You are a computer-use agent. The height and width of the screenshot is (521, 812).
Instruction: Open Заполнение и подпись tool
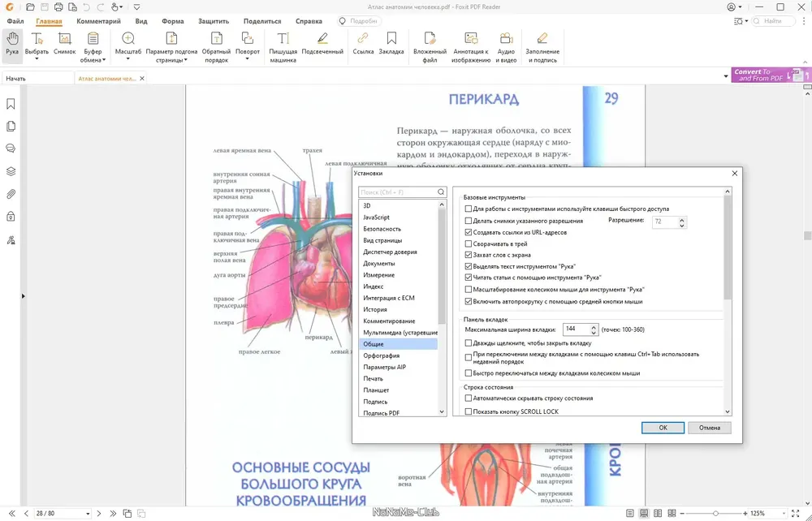[542, 46]
